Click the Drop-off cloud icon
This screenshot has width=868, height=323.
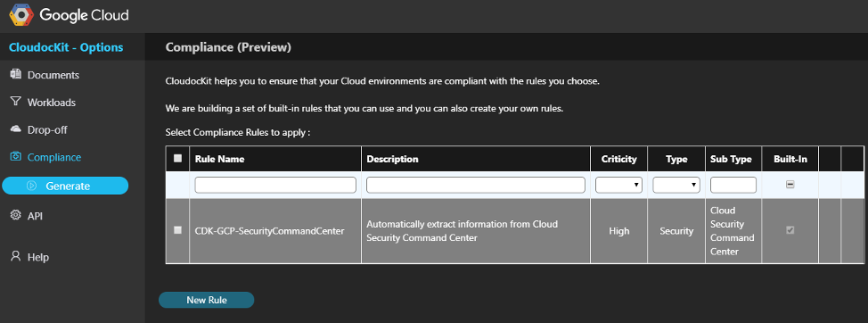pyautogui.click(x=16, y=129)
